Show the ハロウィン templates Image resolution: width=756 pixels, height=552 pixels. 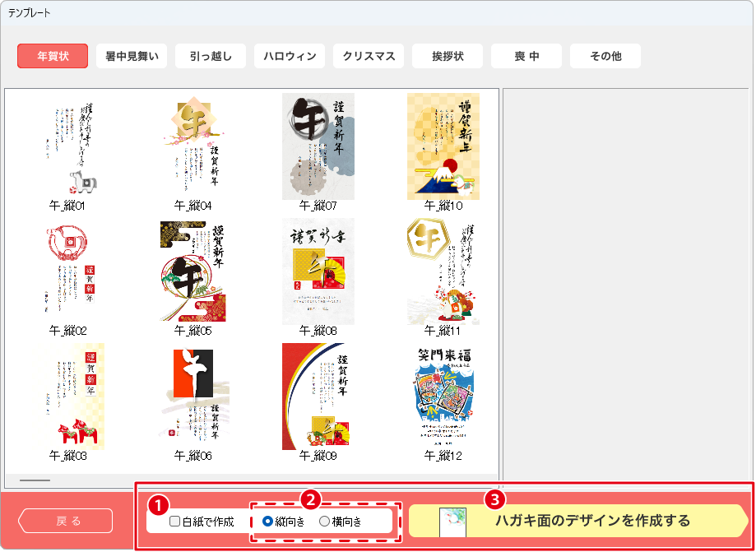point(290,57)
